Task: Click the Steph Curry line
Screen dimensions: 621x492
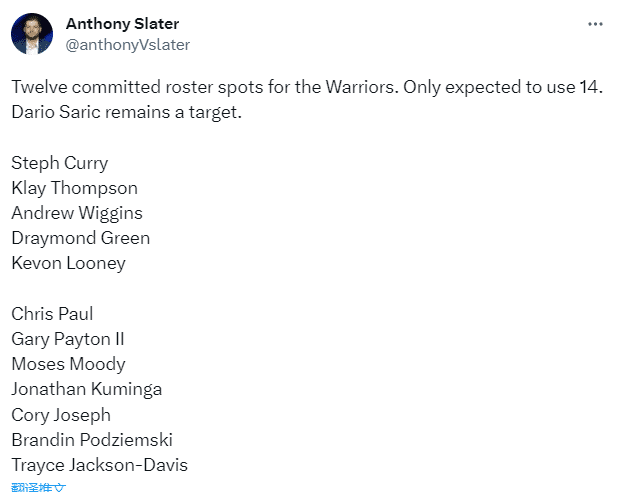Action: (x=60, y=163)
